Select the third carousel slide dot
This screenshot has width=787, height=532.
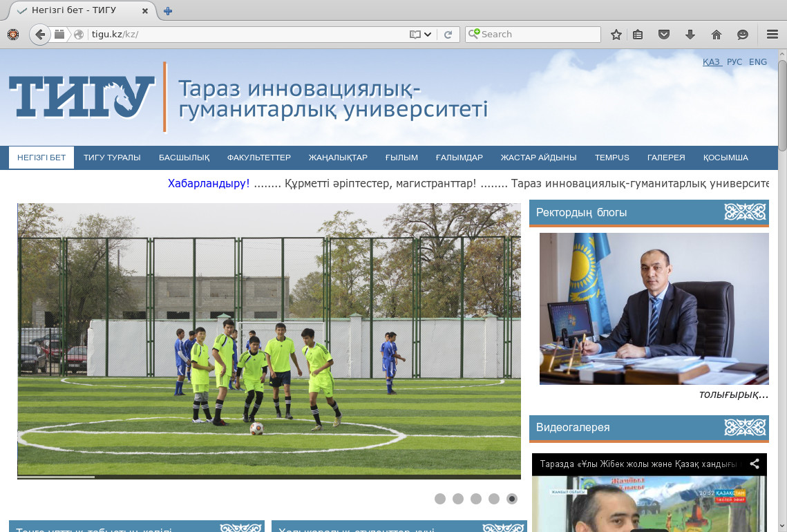click(476, 499)
